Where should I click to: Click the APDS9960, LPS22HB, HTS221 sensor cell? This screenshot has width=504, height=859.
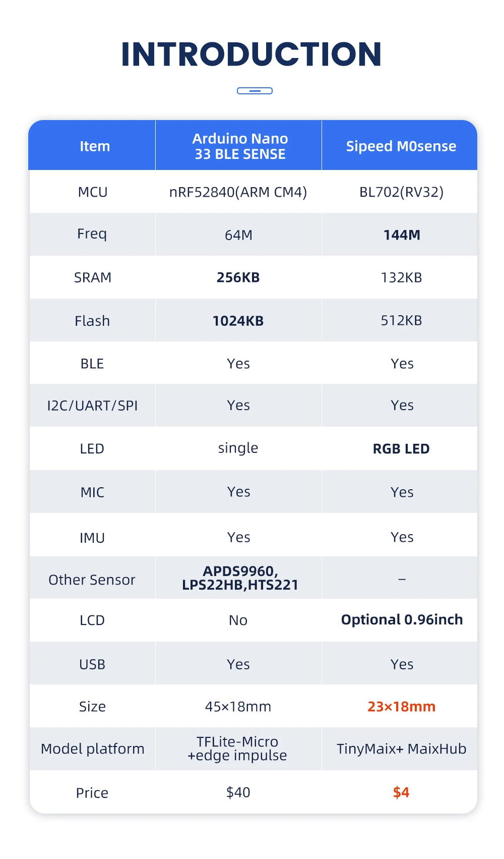(x=240, y=578)
